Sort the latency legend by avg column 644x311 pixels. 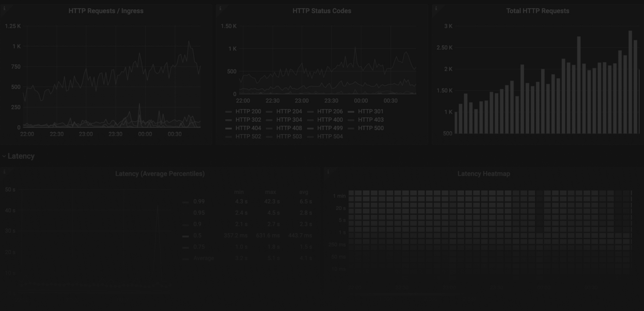pos(304,192)
